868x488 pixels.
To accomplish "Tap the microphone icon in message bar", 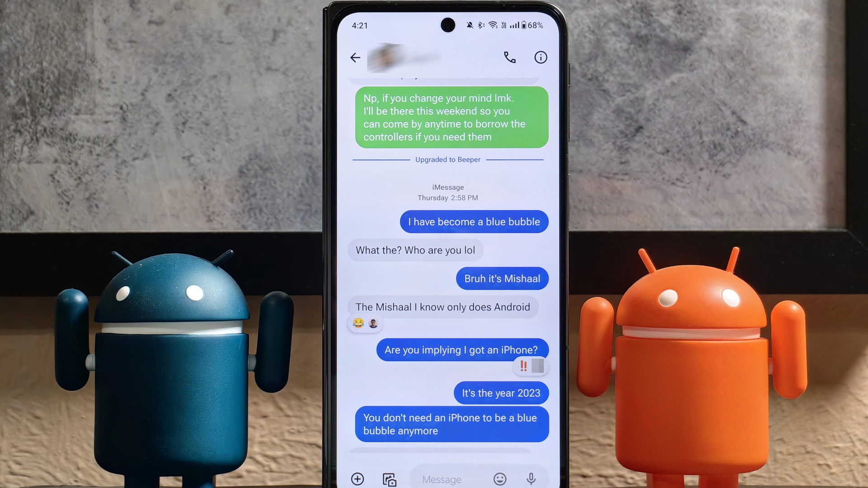I will 531,479.
